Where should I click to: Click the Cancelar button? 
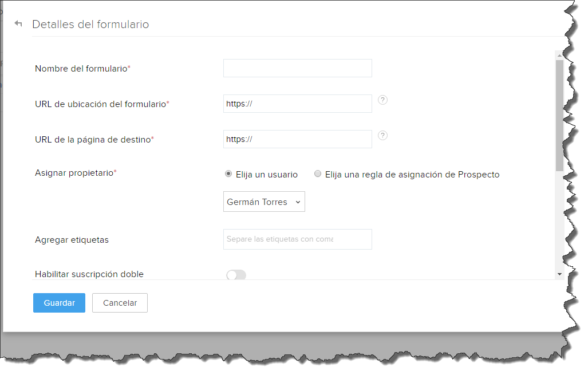[120, 303]
